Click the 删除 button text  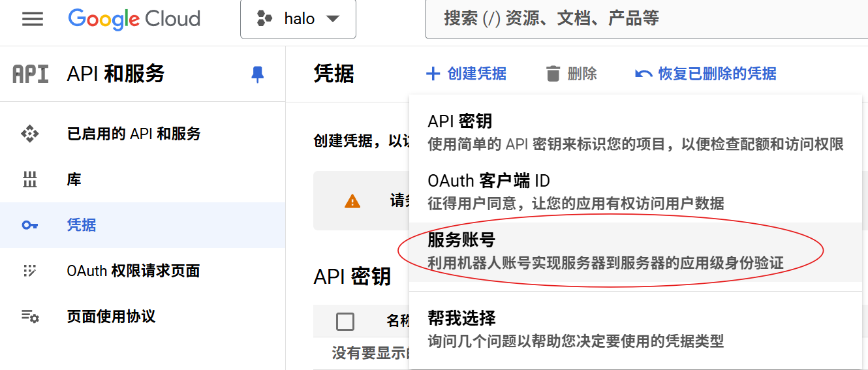[x=582, y=74]
